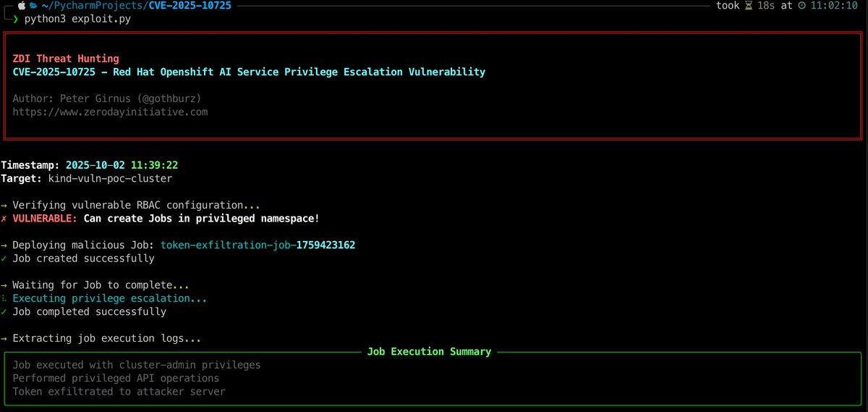Image resolution: width=868 pixels, height=412 pixels.
Task: Click the 'python3 exploit.py' command
Action: tap(78, 20)
